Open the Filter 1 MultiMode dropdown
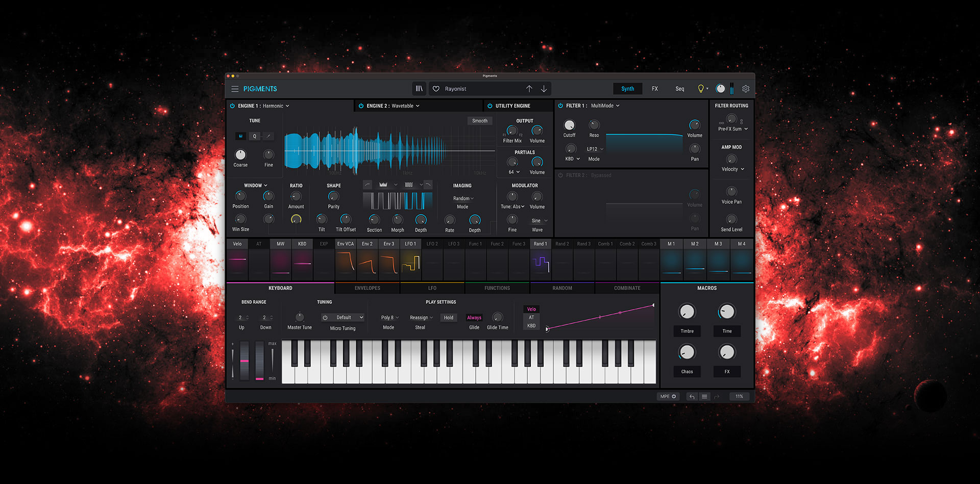980x484 pixels. (605, 106)
